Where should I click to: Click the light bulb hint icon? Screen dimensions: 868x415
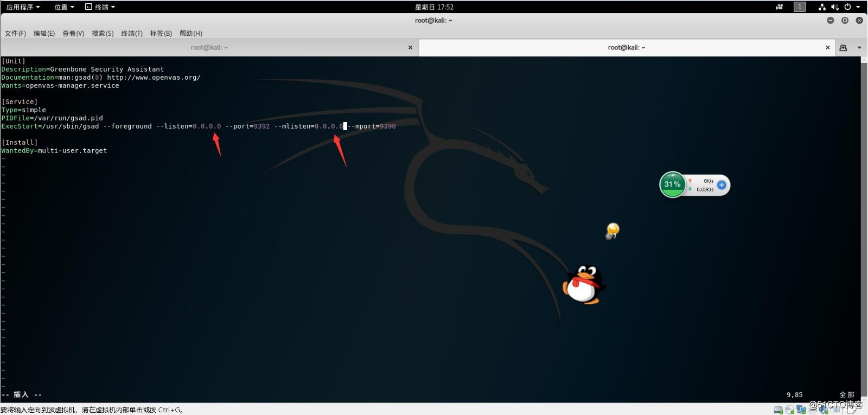tap(612, 231)
